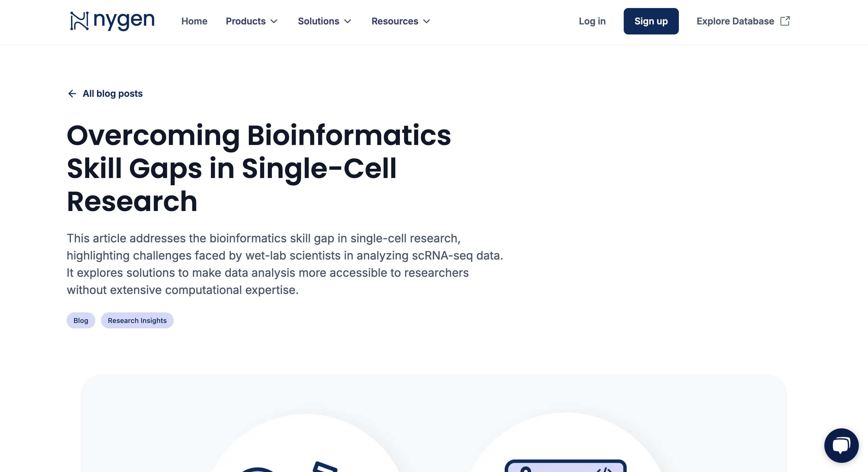
Task: Click the nygen logo
Action: [112, 21]
